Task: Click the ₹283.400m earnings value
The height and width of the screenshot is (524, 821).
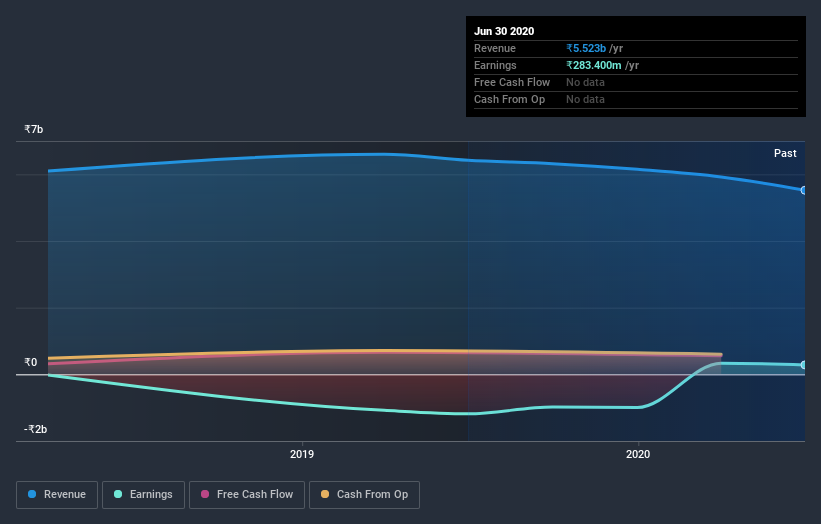Action: (594, 65)
